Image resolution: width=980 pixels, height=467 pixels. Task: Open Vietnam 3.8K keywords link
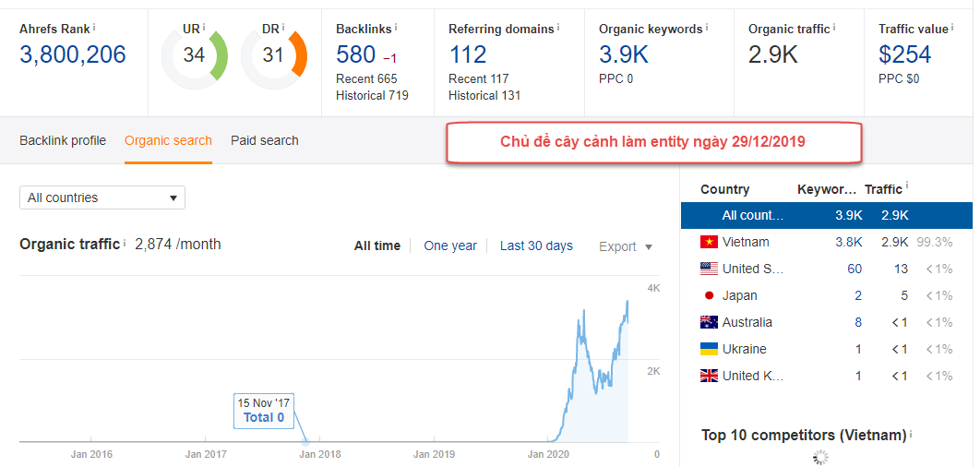(x=849, y=242)
